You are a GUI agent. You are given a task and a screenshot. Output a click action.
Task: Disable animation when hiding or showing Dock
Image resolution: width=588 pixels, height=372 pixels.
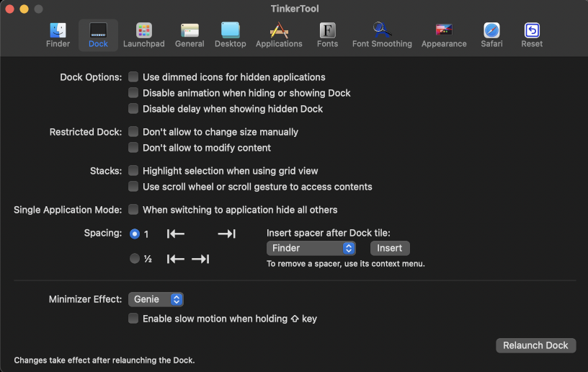(x=133, y=92)
